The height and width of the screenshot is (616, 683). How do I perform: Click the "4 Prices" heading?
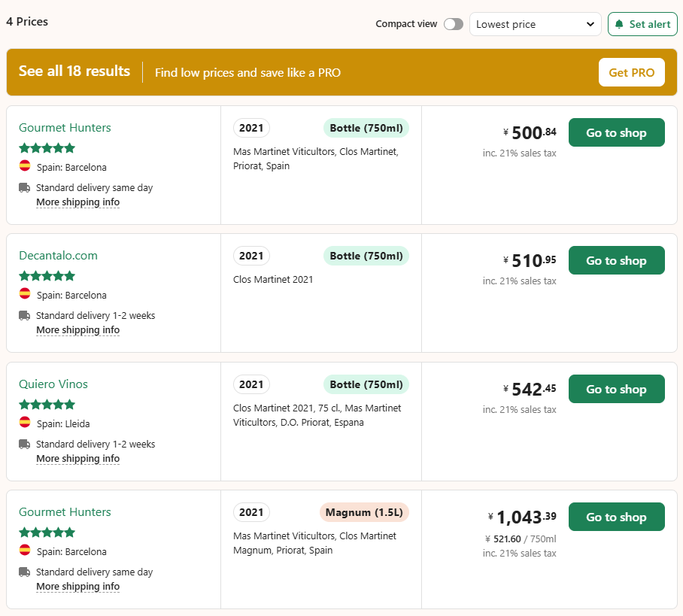[27, 22]
